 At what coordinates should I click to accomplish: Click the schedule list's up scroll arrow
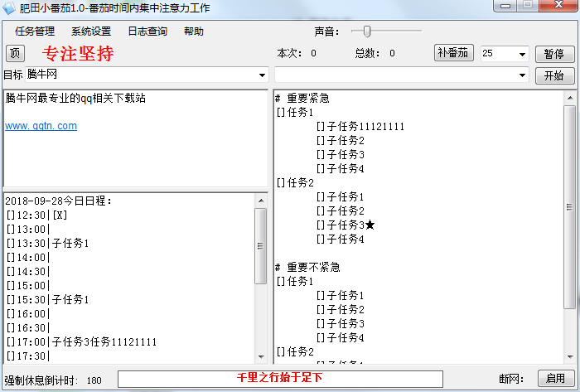tap(261, 201)
